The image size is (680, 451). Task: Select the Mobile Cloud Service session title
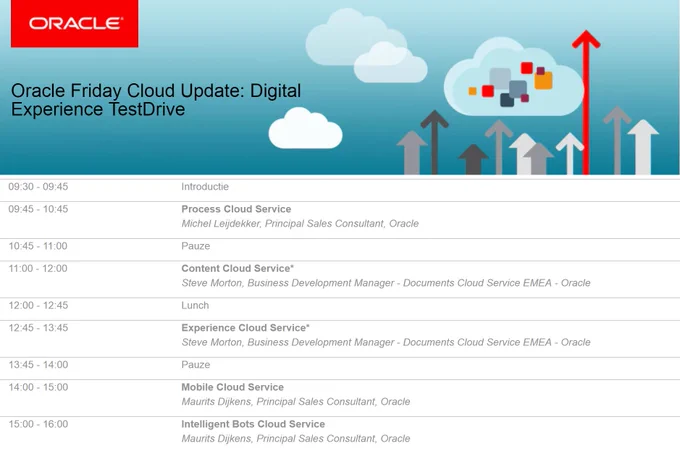pyautogui.click(x=232, y=387)
